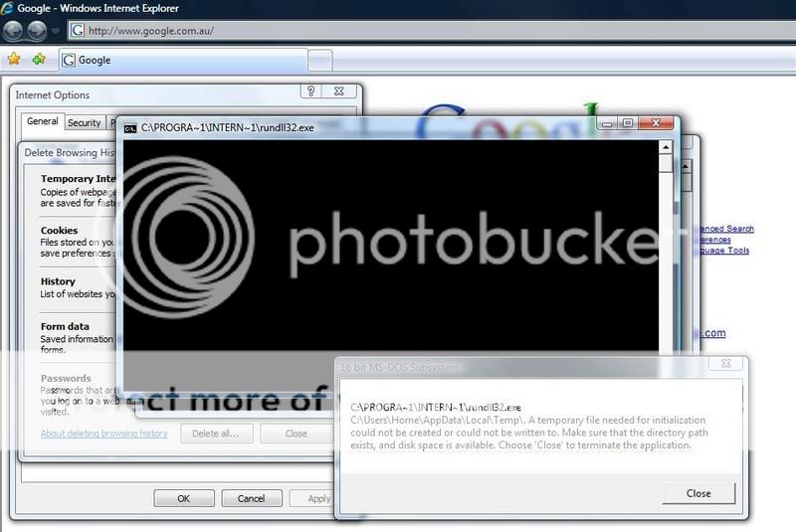
Task: Click the History heading
Action: [x=58, y=281]
